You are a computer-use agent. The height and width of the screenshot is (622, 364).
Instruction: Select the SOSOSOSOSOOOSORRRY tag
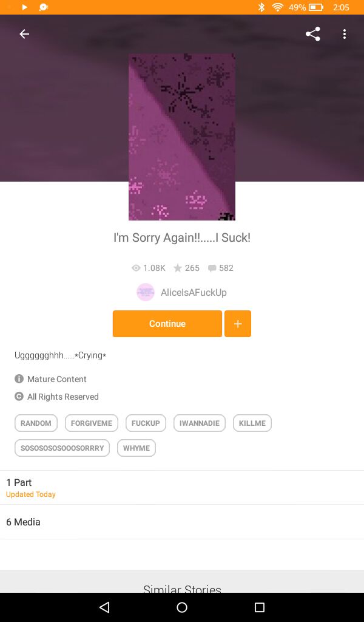pyautogui.click(x=62, y=448)
